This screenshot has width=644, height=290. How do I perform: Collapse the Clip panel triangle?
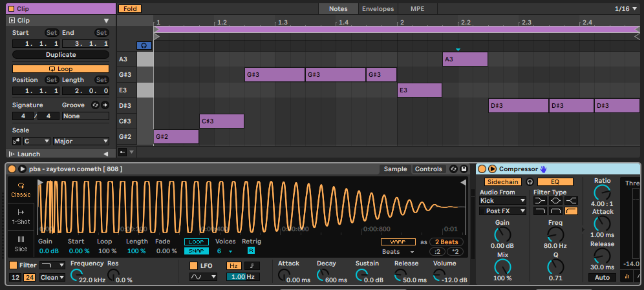coord(107,21)
